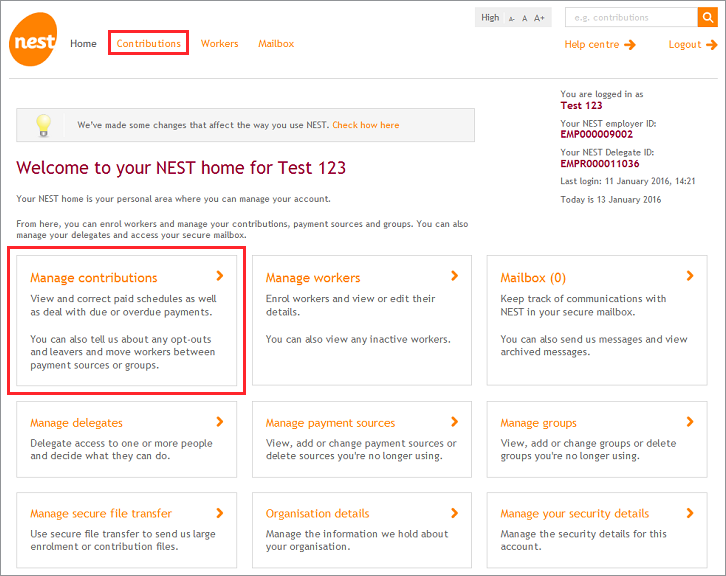Click the arrow next to Logout
Image resolution: width=726 pixels, height=576 pixels.
tap(712, 44)
